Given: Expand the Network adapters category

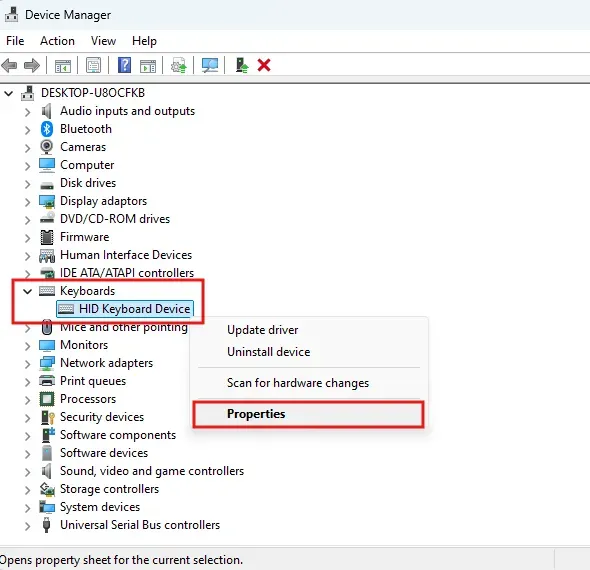Looking at the screenshot, I should coord(27,364).
